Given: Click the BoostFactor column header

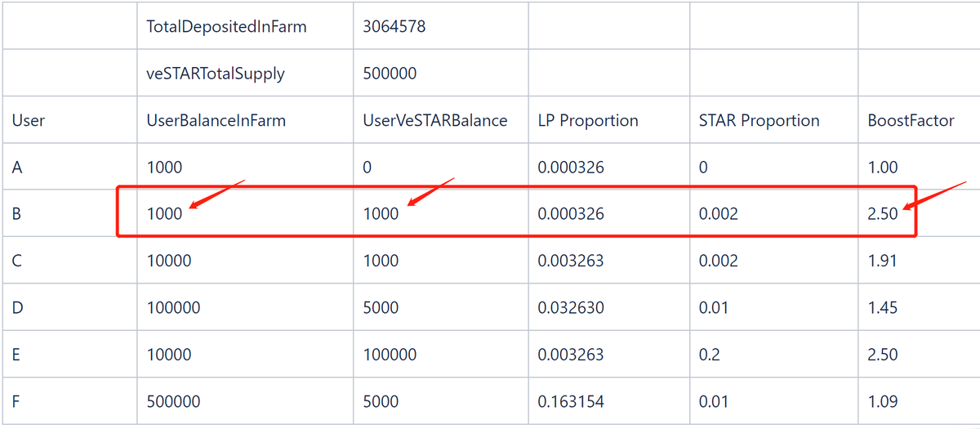Looking at the screenshot, I should pos(911,120).
